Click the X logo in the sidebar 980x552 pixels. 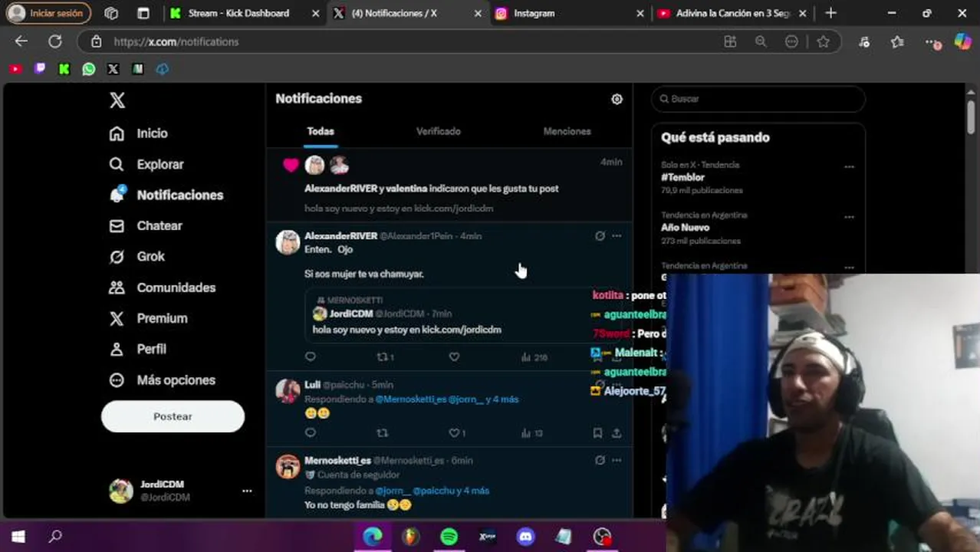[x=117, y=100]
